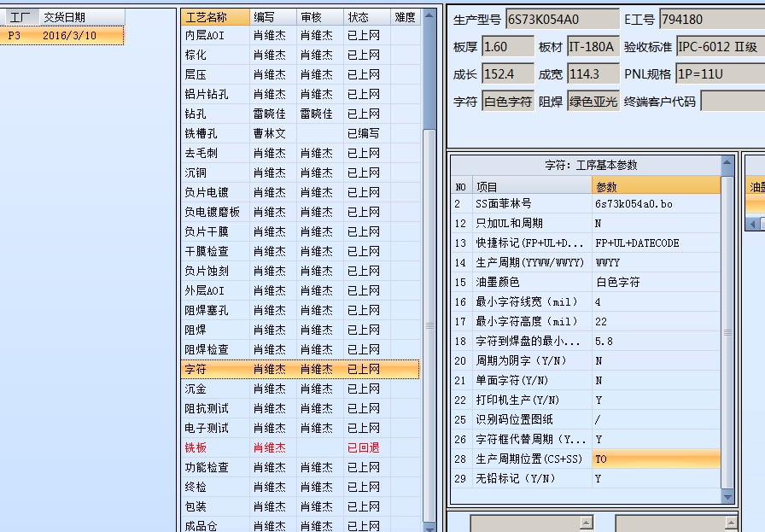765x532 pixels.
Task: Click the 字符 field 白色字符
Action: pos(507,102)
